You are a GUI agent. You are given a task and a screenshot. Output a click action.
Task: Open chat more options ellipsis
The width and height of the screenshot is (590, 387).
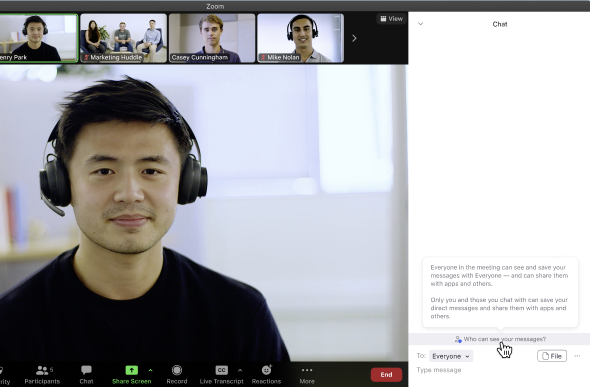[577, 356]
